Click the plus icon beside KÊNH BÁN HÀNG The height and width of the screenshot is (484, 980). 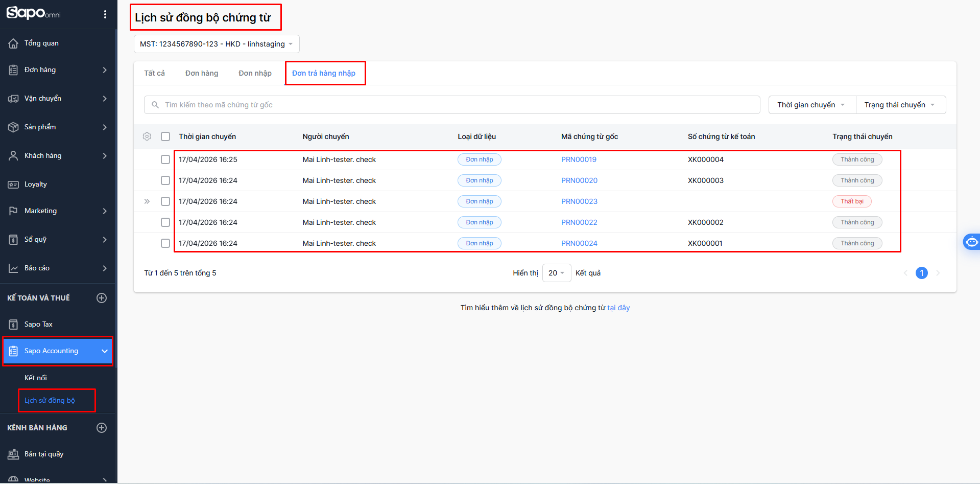click(102, 428)
